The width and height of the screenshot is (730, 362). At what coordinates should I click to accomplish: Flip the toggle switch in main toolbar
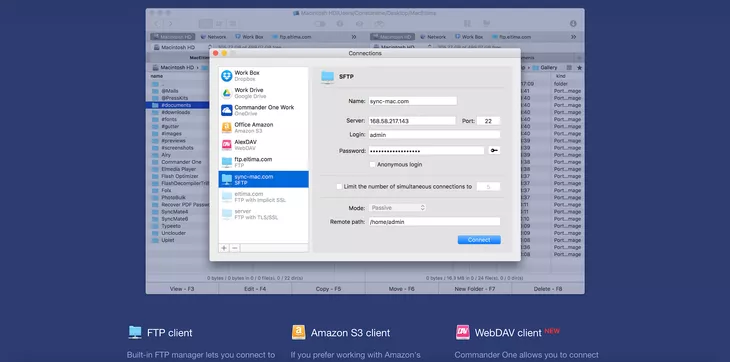tap(320, 24)
